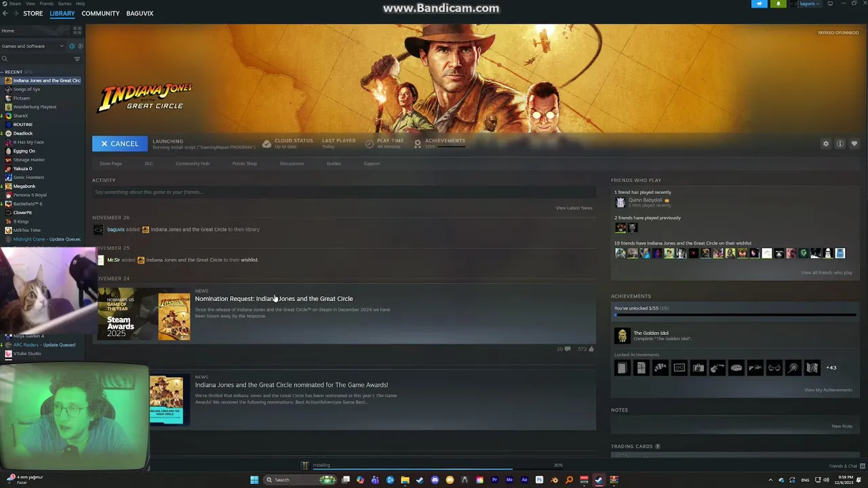The height and width of the screenshot is (488, 868).
Task: Select Persona 5 Royal in library
Action: 30,195
